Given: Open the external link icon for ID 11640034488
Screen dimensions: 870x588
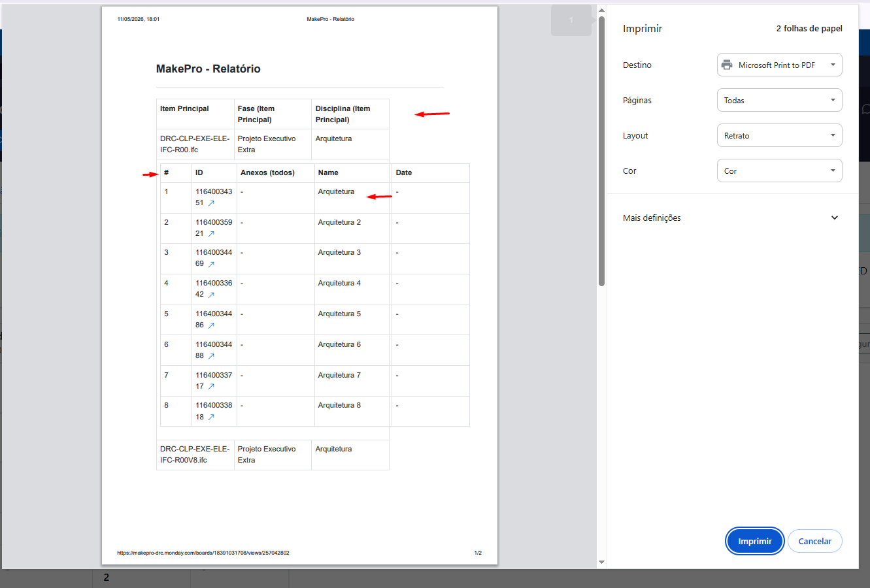Looking at the screenshot, I should coord(211,356).
